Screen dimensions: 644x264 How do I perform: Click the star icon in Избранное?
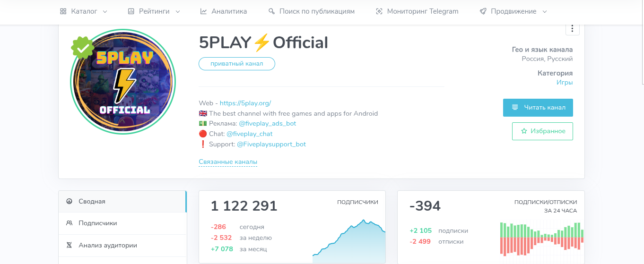524,131
